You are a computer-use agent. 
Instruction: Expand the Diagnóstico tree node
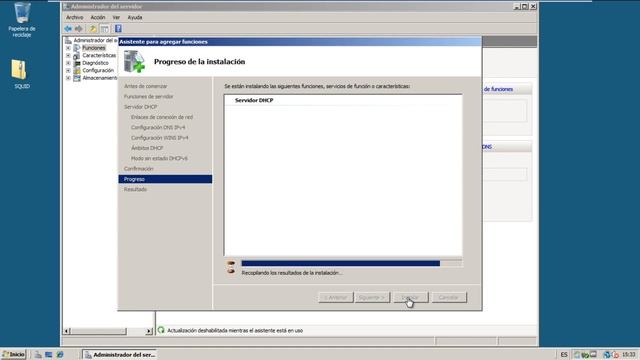tap(68, 63)
